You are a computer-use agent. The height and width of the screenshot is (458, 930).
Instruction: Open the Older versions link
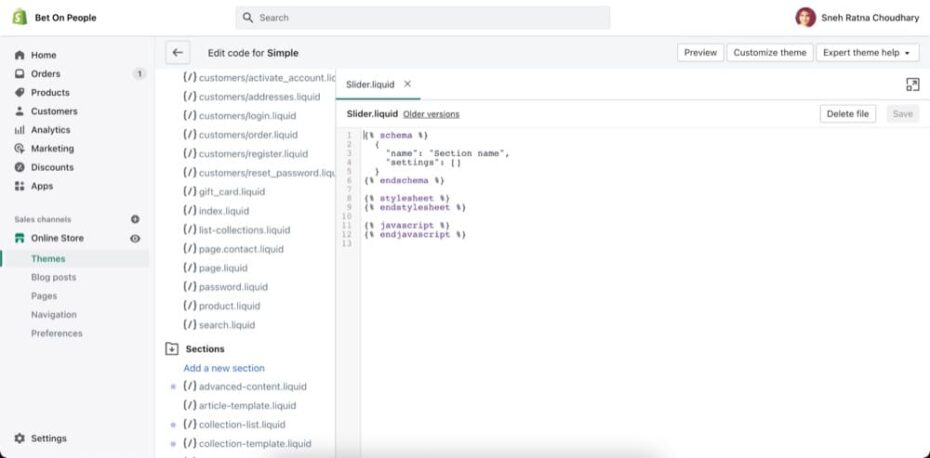(x=431, y=114)
